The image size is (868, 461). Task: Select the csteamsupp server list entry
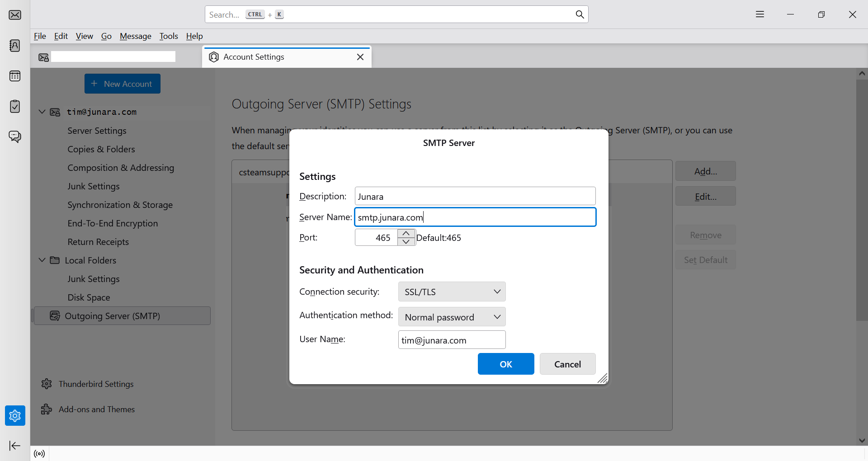pyautogui.click(x=264, y=172)
